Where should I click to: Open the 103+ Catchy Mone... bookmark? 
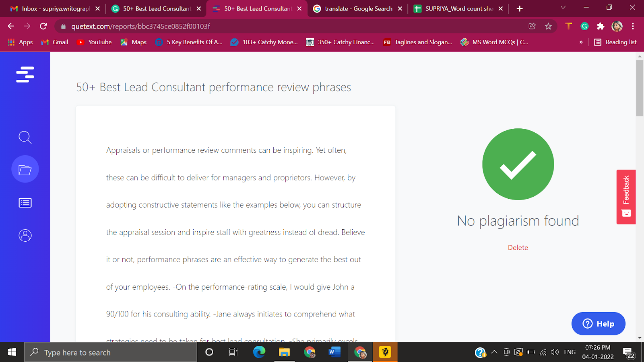[x=264, y=42]
